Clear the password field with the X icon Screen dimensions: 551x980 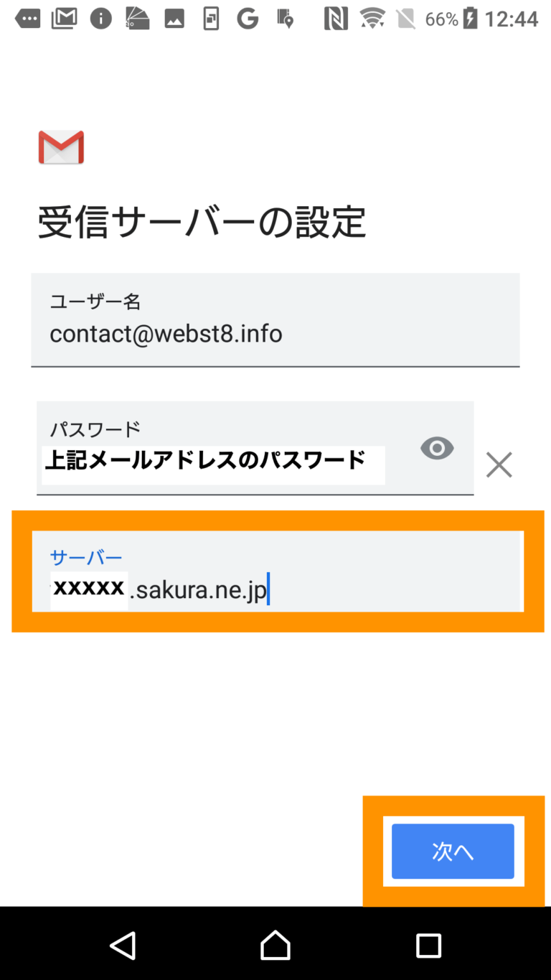click(x=499, y=465)
